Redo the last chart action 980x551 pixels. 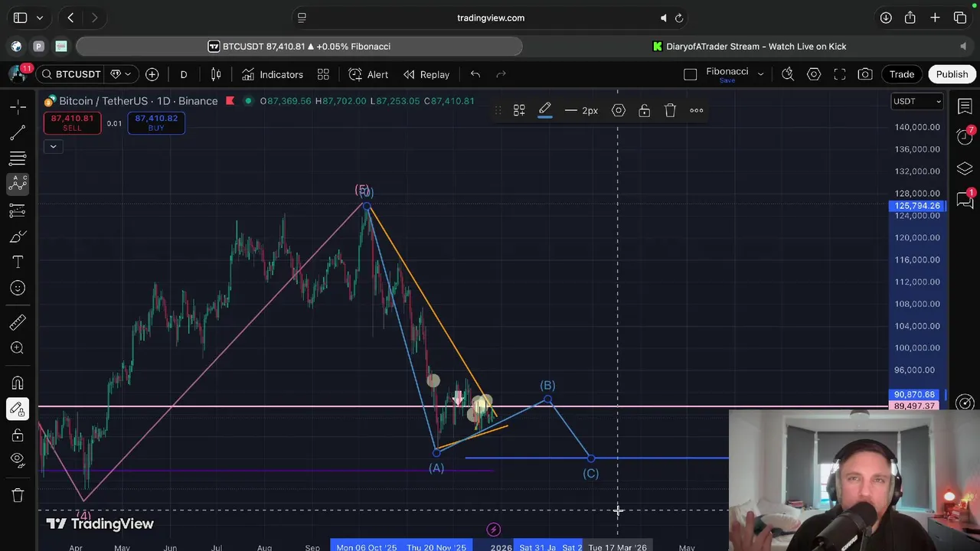point(501,74)
